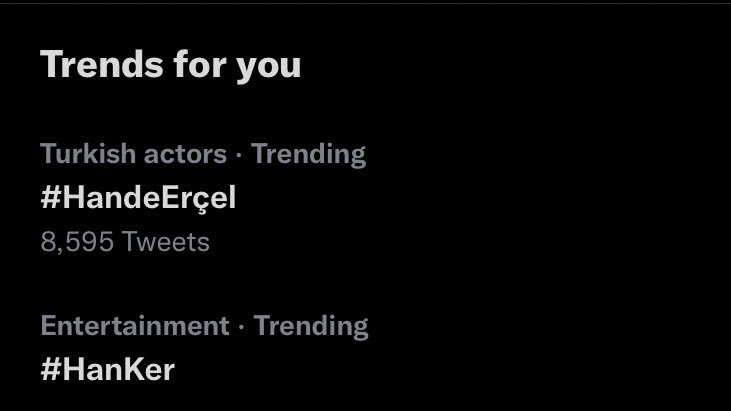Click the "8,595 Tweets" count

pyautogui.click(x=125, y=242)
